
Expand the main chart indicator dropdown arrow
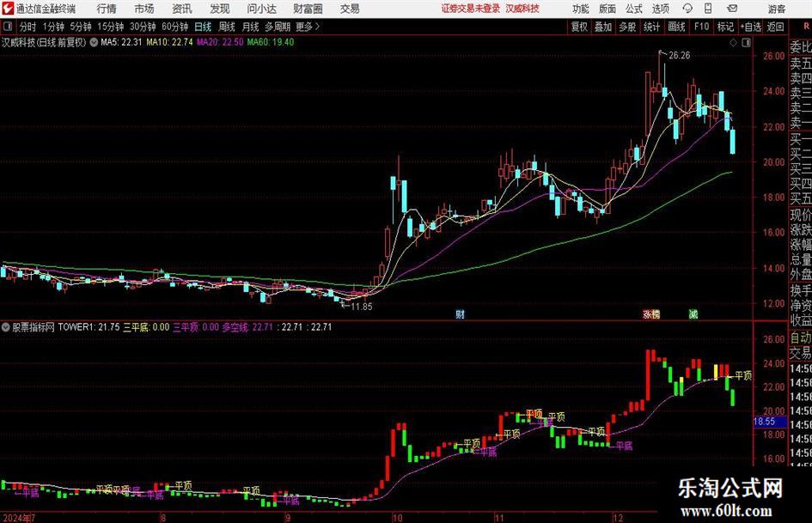tap(94, 42)
